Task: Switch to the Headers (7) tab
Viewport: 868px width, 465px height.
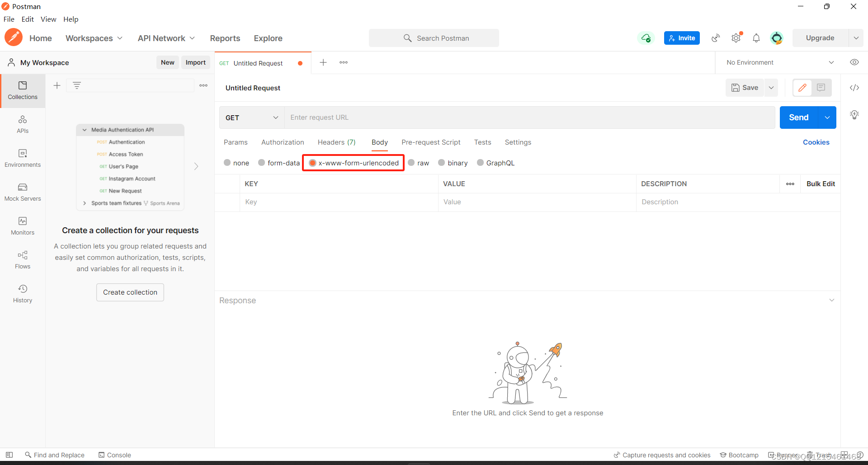Action: coord(337,142)
